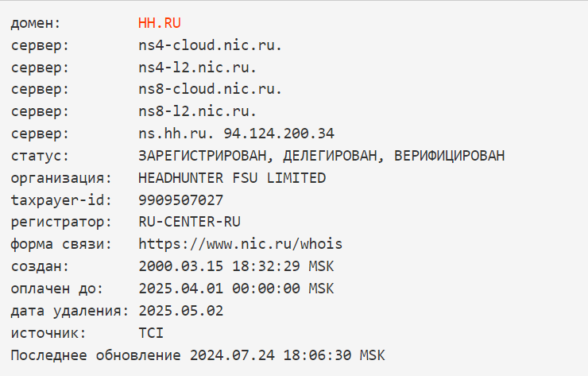The image size is (588, 376).
Task: Select the ns8-l2.nic.ru. server value
Action: pyautogui.click(x=197, y=111)
